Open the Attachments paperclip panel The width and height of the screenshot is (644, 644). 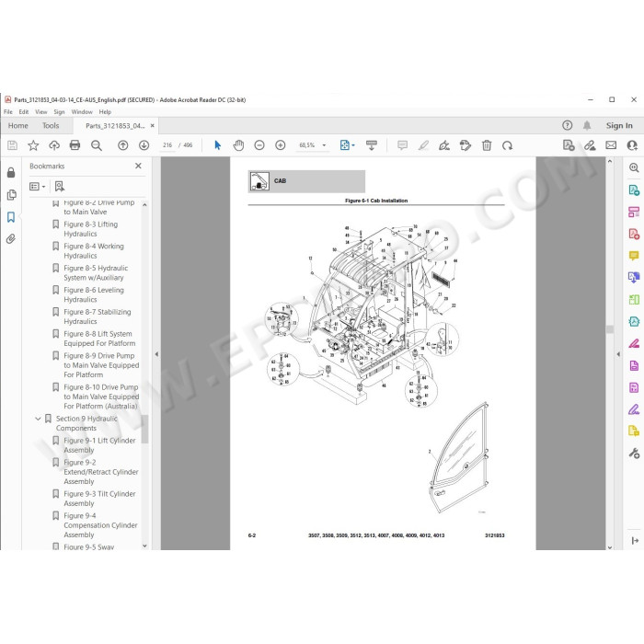11,239
